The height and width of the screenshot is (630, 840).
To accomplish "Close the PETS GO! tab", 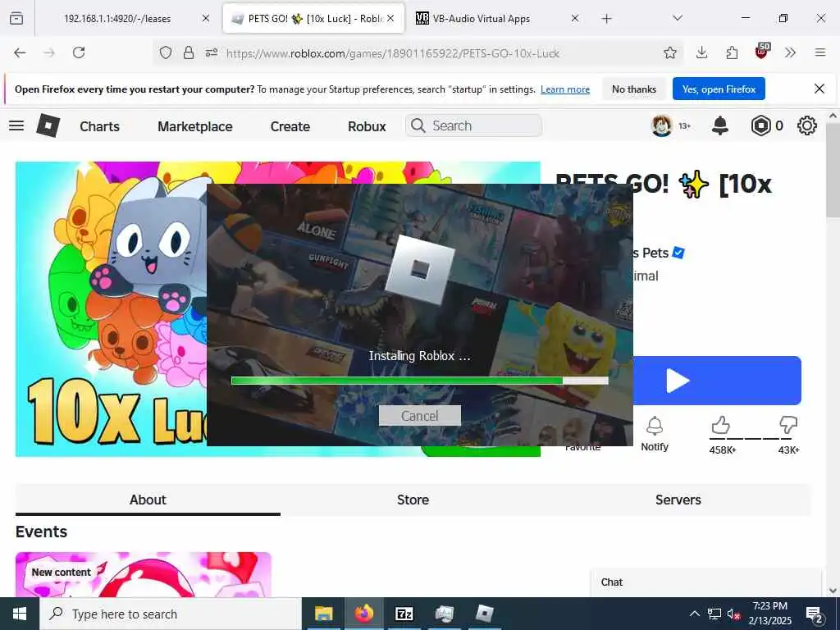I will pos(390,18).
